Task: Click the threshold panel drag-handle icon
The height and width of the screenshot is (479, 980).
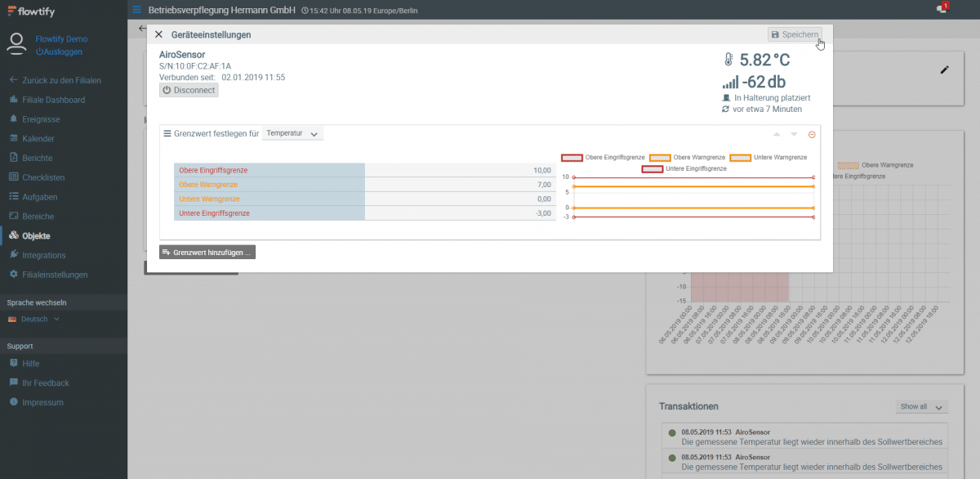Action: [167, 133]
